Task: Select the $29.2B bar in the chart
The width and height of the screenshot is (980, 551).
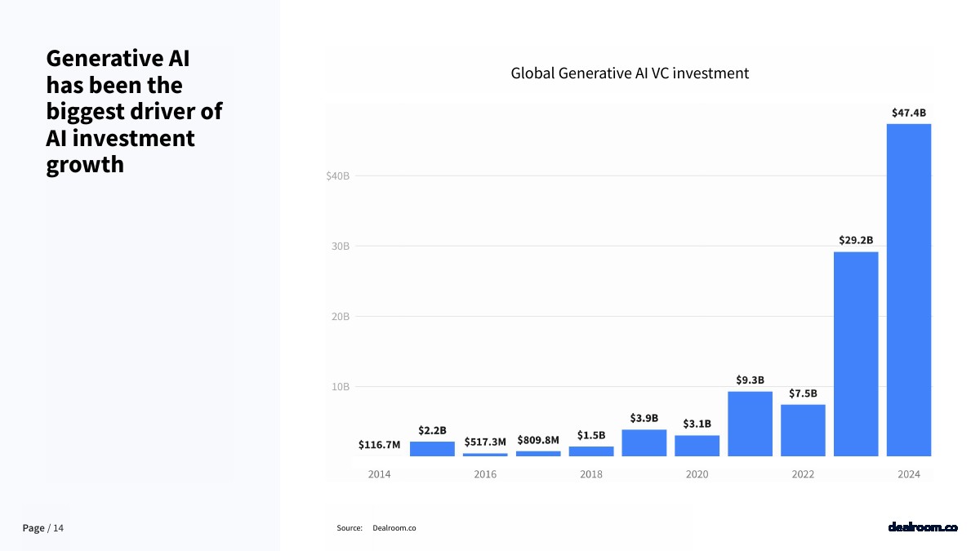Action: pos(855,353)
